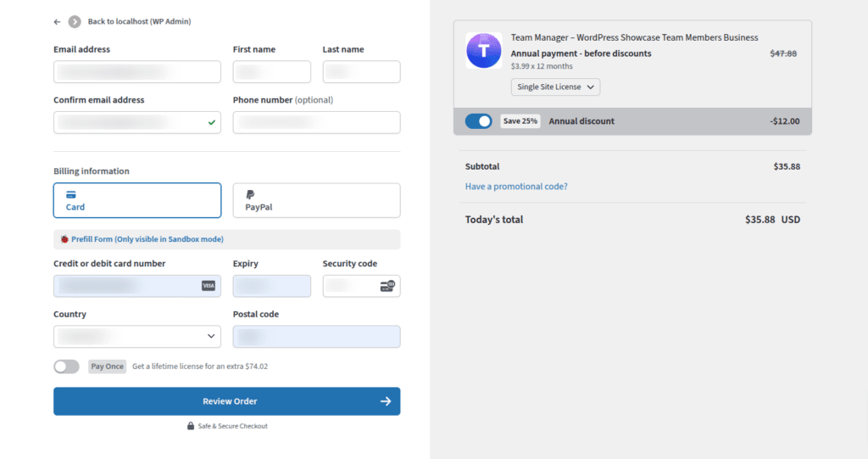Click the Subtotal $35.88 value
The image size is (868, 459).
[787, 166]
